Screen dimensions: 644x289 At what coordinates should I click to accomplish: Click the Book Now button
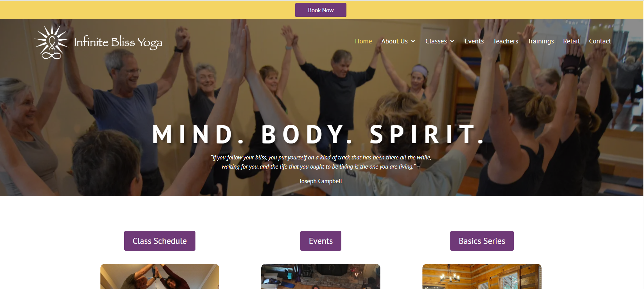[321, 10]
